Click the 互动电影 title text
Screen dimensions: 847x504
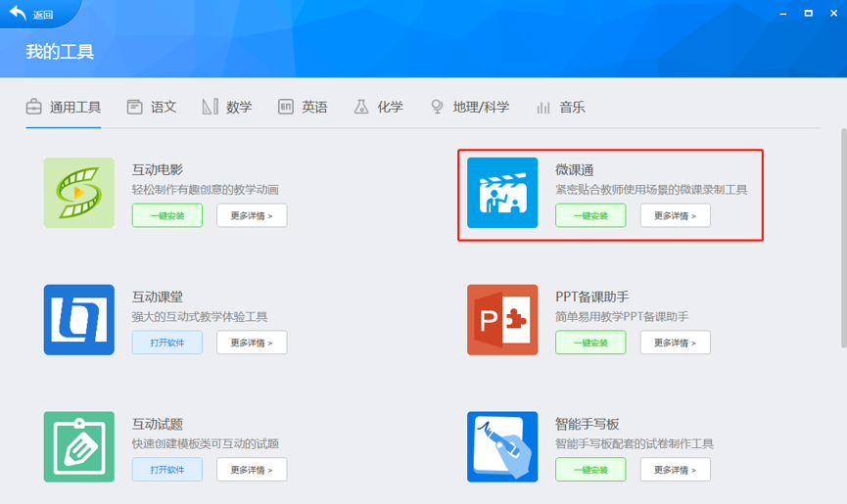[158, 169]
